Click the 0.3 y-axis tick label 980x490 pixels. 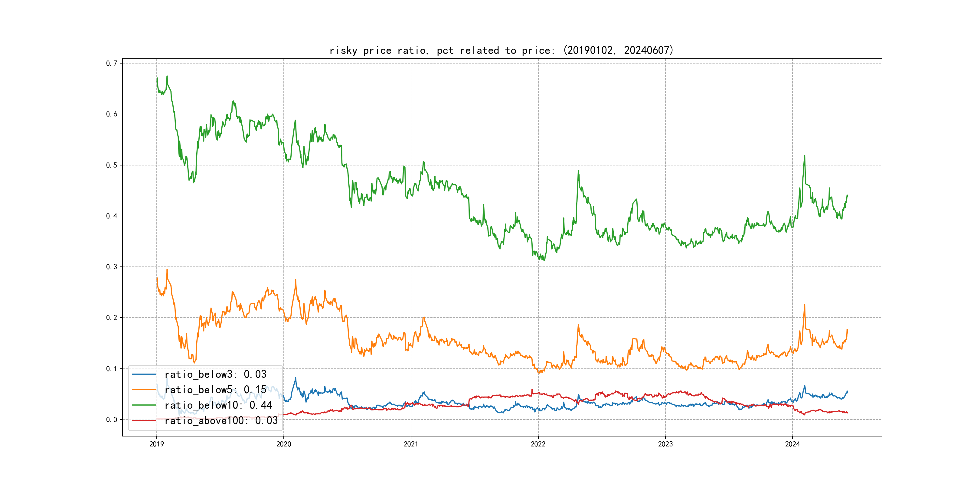[112, 267]
